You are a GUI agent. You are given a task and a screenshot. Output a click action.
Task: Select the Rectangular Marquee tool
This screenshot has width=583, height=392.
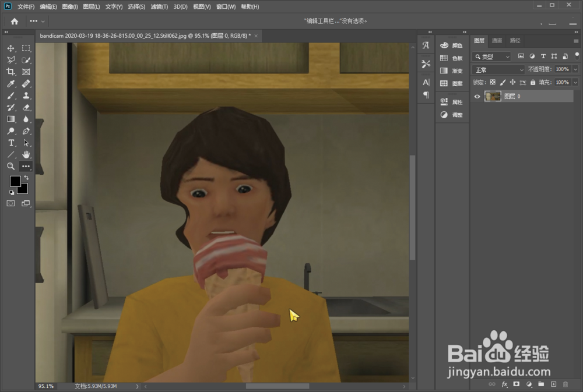pos(26,48)
